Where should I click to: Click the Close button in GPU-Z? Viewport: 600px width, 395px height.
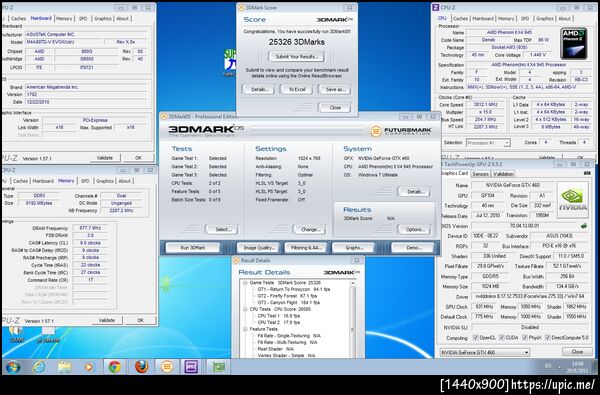click(x=577, y=352)
